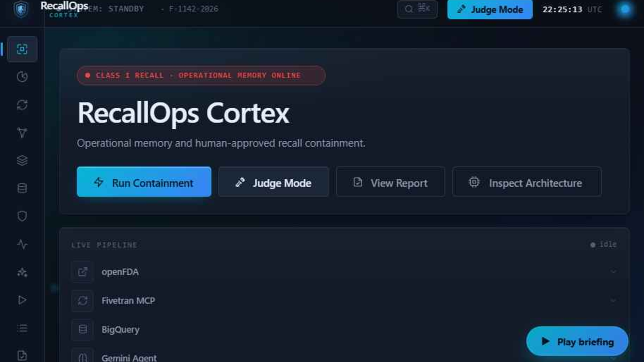This screenshot has width=644, height=362.
Task: Open the play triangle sidebar icon
Action: 22,300
